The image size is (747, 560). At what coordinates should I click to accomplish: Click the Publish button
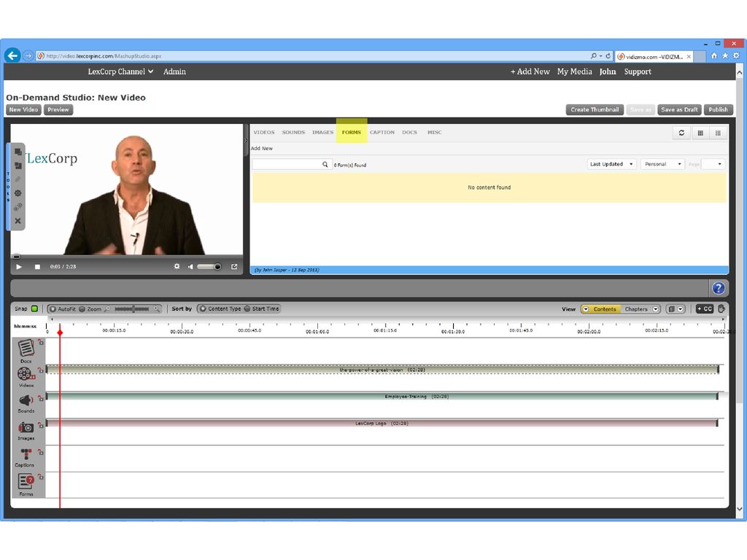click(x=718, y=109)
